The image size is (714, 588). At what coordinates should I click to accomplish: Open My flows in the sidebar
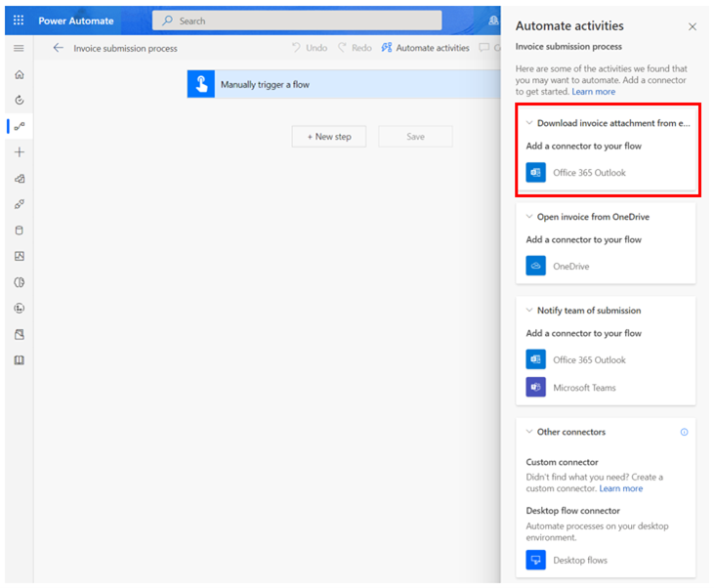click(x=20, y=126)
